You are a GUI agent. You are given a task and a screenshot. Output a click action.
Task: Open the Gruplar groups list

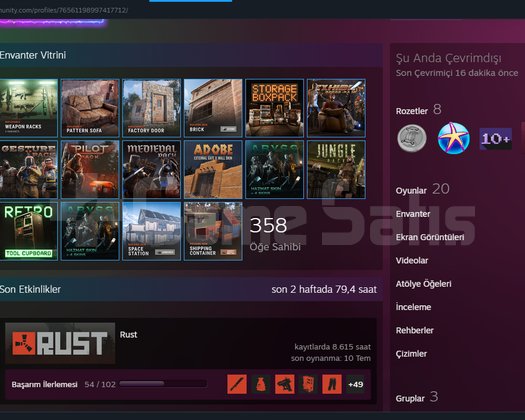(x=410, y=399)
